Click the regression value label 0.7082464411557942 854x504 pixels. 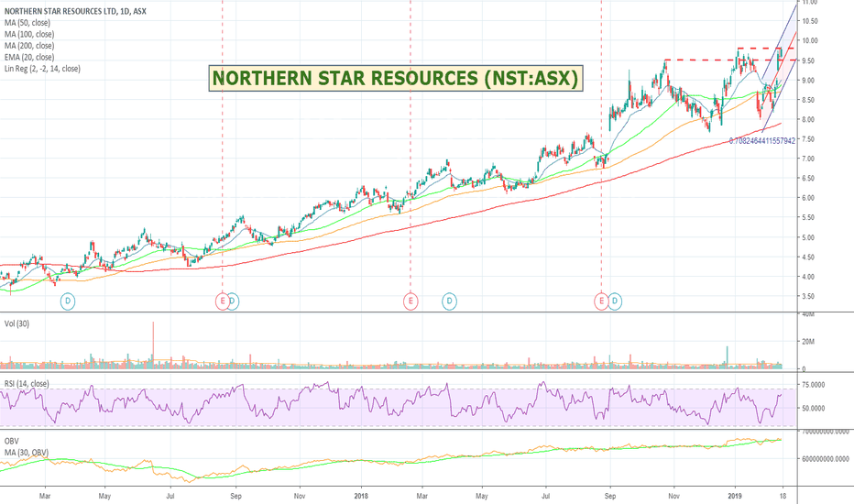762,140
